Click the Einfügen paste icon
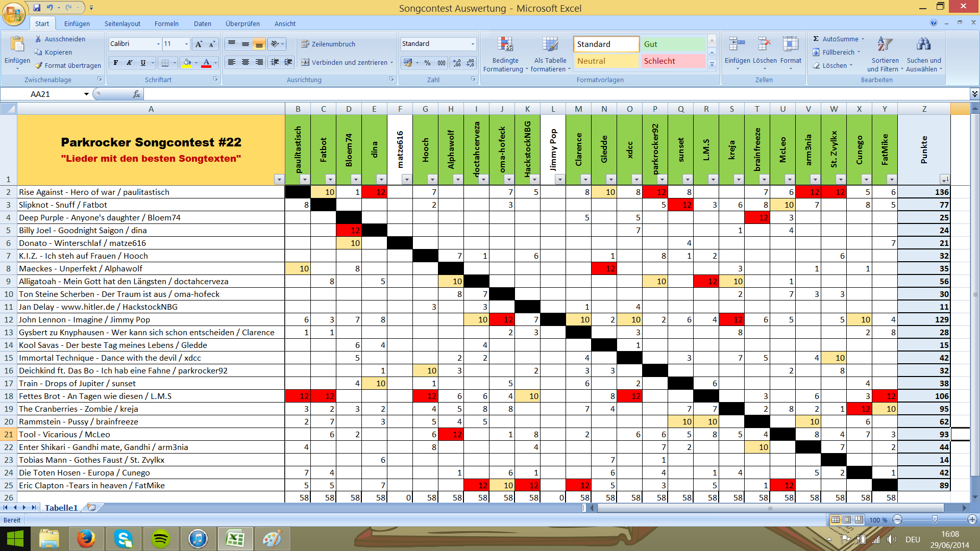This screenshot has width=980, height=551. coord(17,45)
